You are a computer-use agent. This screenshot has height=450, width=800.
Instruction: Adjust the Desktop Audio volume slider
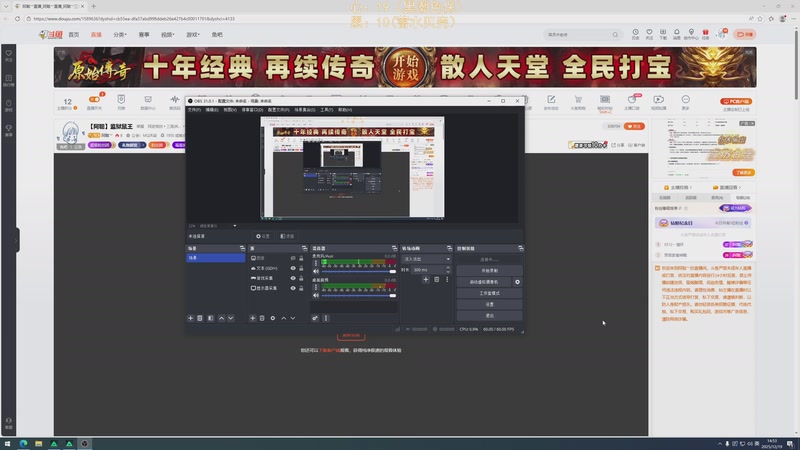[358, 295]
